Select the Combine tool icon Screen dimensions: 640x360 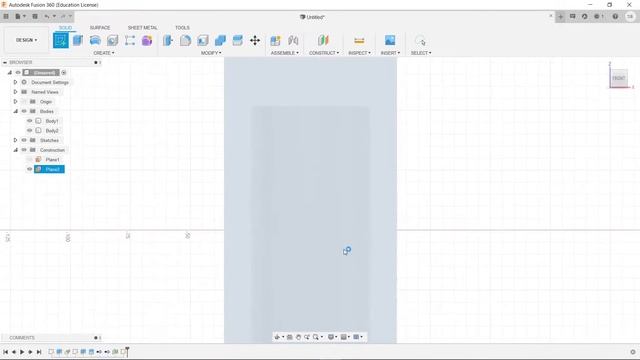(x=220, y=40)
